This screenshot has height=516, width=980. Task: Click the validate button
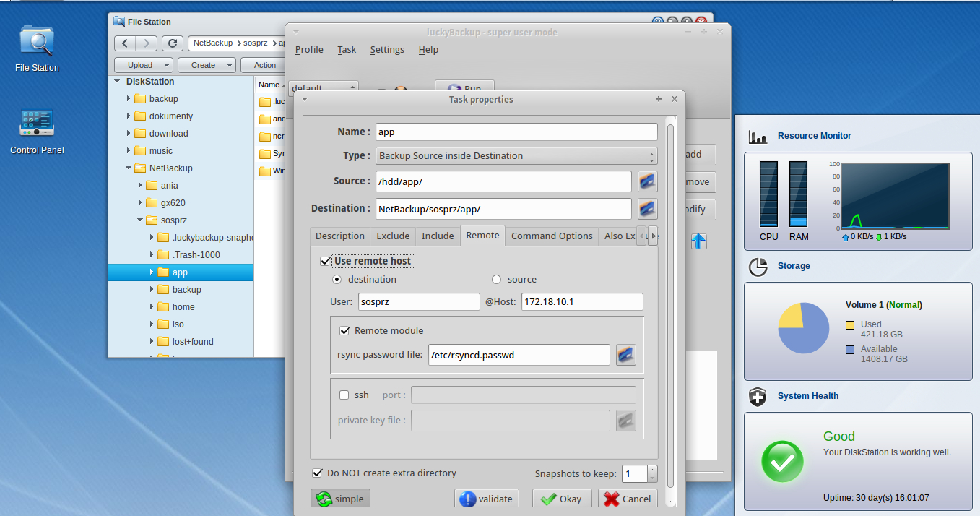[x=487, y=499]
